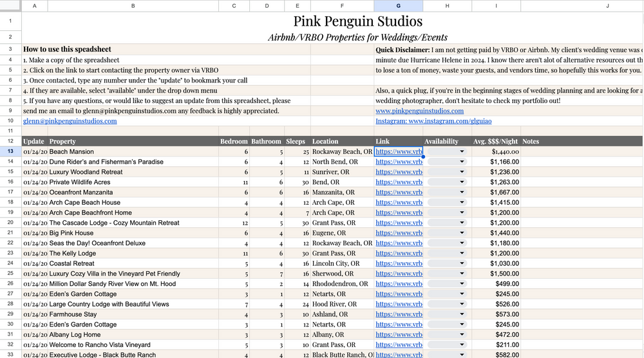Select column D header
644x358 pixels.
[x=267, y=6]
